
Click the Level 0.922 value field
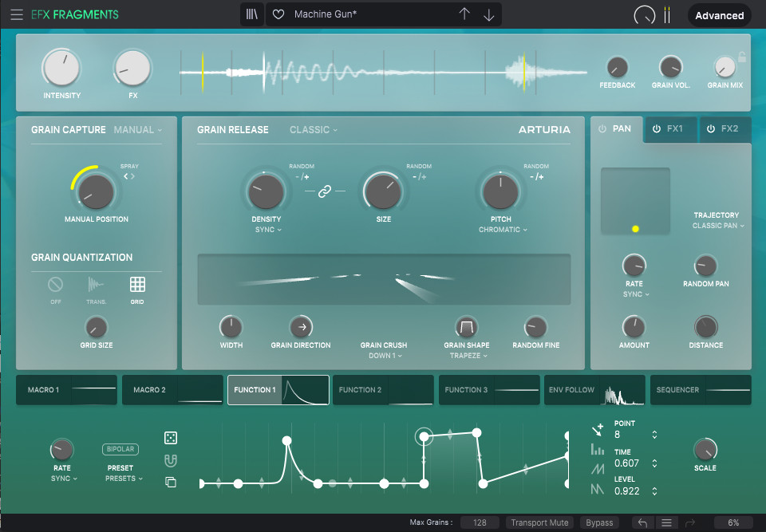[x=627, y=491]
